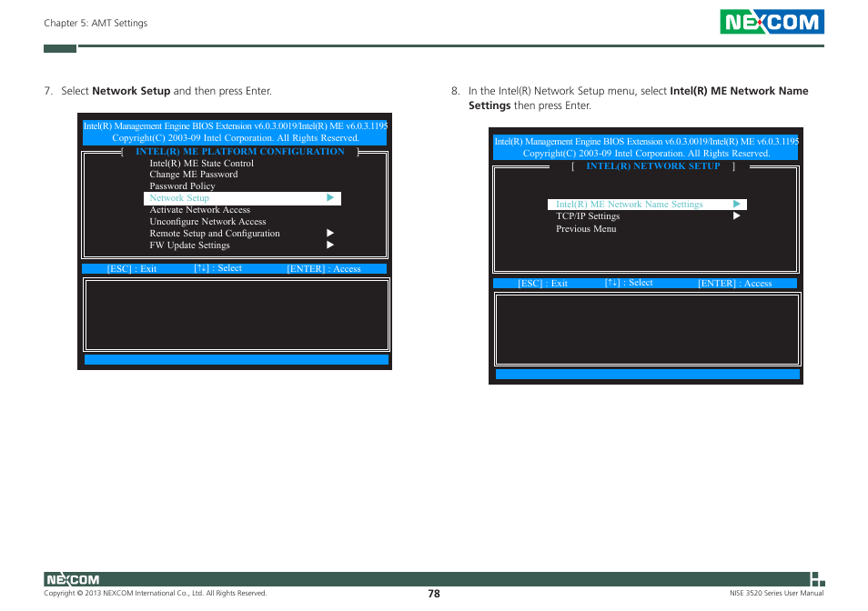
Task: Click the step 8 Intel(R) ME Network Name instruction
Action: pos(630,98)
